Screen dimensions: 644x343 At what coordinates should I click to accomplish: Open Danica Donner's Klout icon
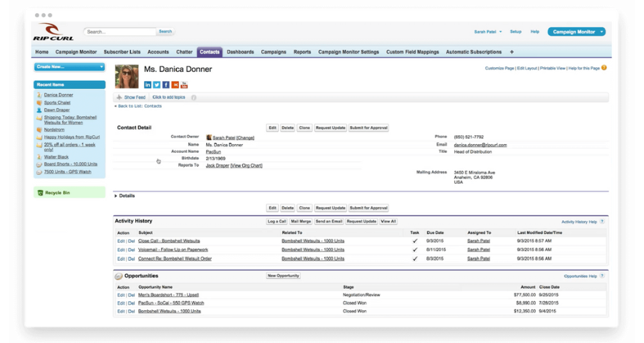coord(175,85)
